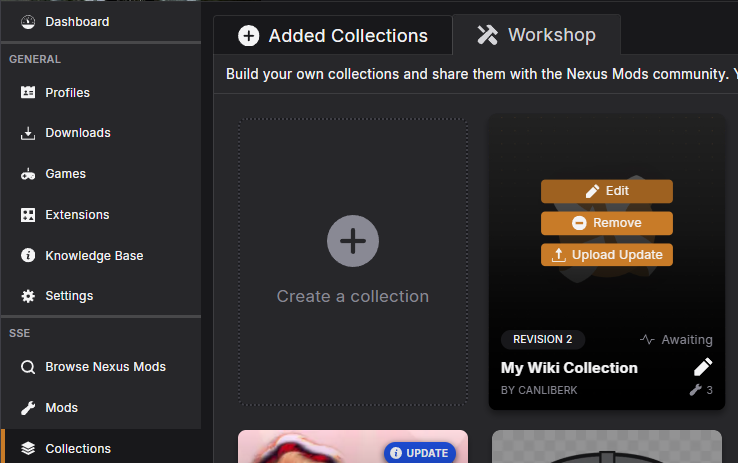Open Settings via gear icon

(x=28, y=296)
